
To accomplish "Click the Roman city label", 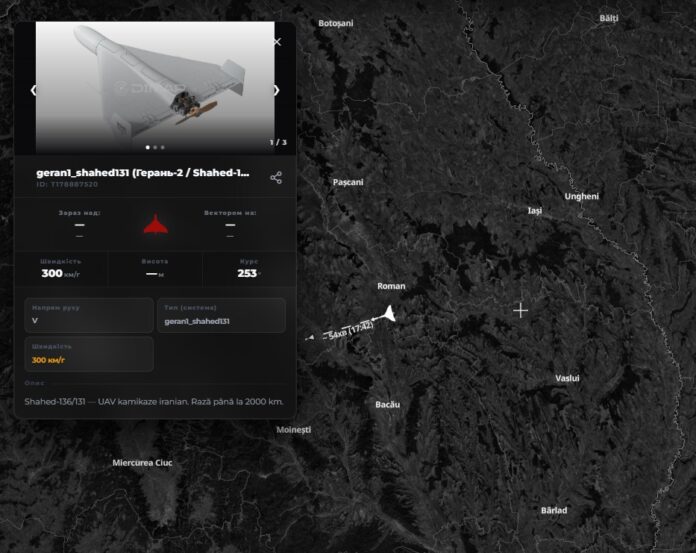I will pyautogui.click(x=391, y=286).
